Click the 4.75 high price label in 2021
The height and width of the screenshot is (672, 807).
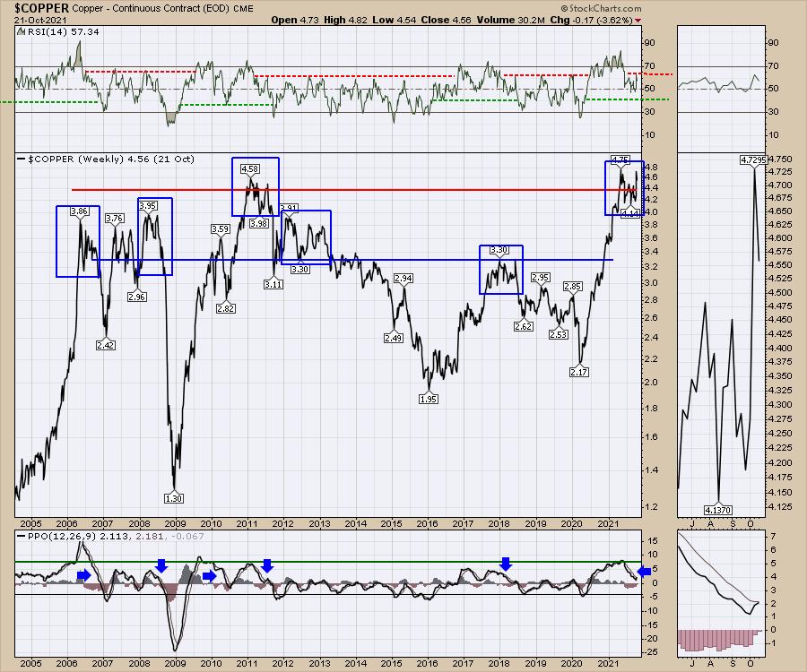pyautogui.click(x=619, y=159)
